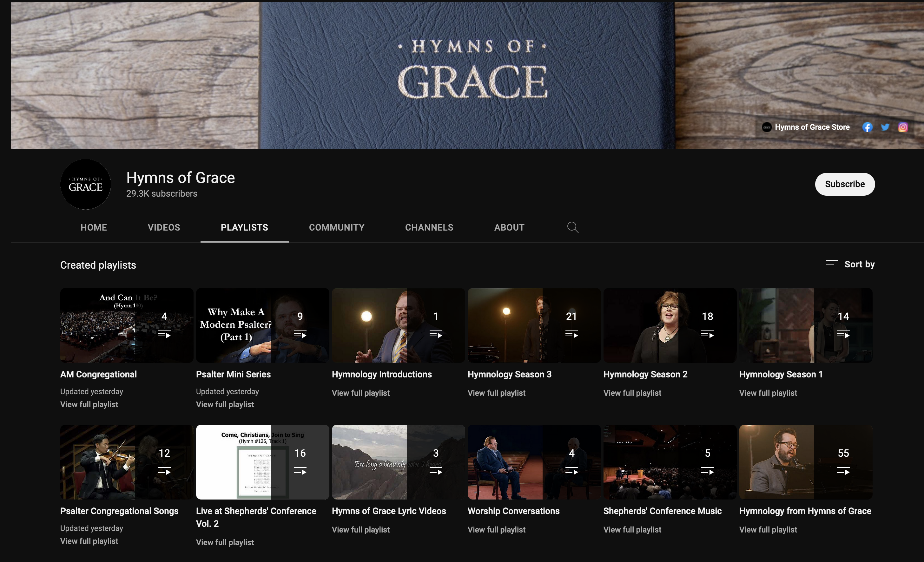
Task: Click the 'Why Make A Modern Psalter?' thumbnail
Action: click(262, 325)
